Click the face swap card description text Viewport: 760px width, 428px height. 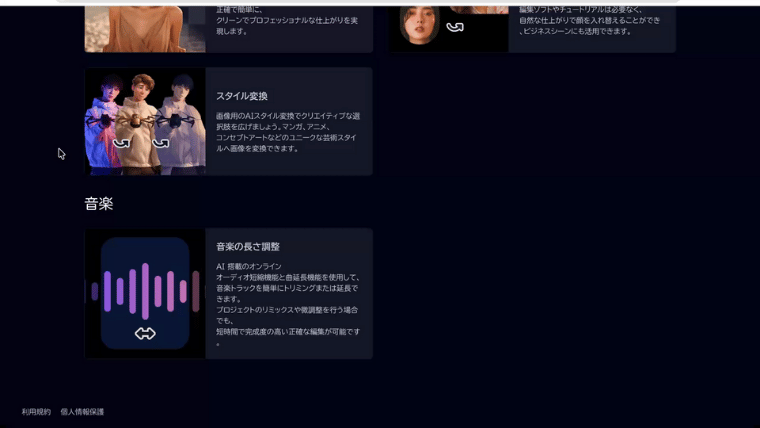tap(590, 20)
